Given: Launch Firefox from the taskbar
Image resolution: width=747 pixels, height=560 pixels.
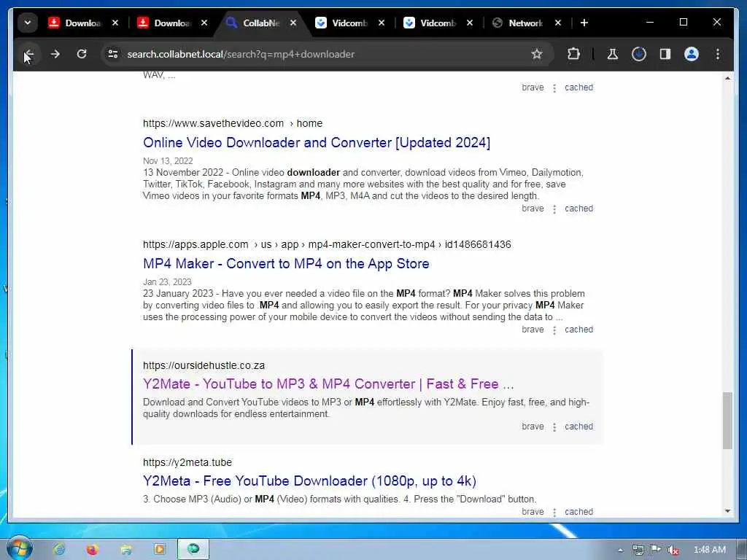Looking at the screenshot, I should tap(93, 549).
